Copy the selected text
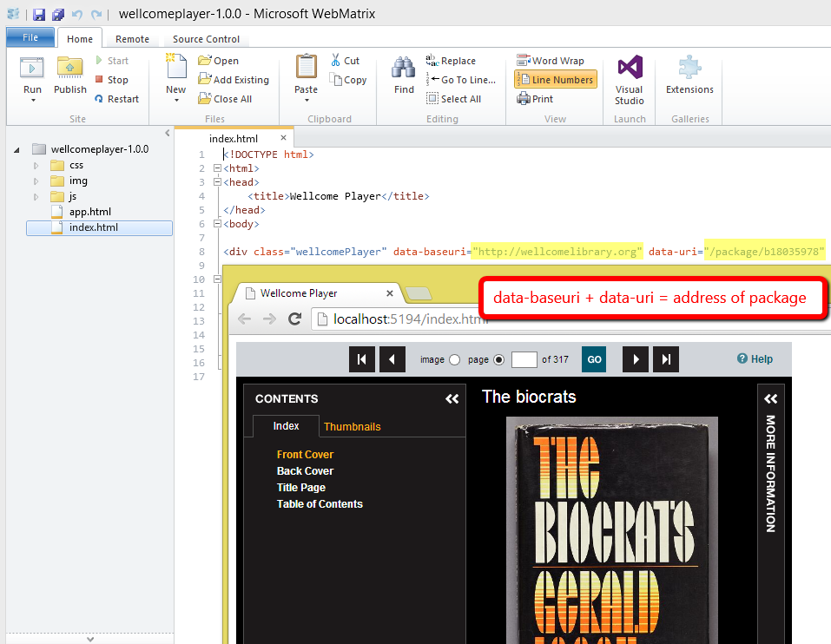 pyautogui.click(x=347, y=80)
